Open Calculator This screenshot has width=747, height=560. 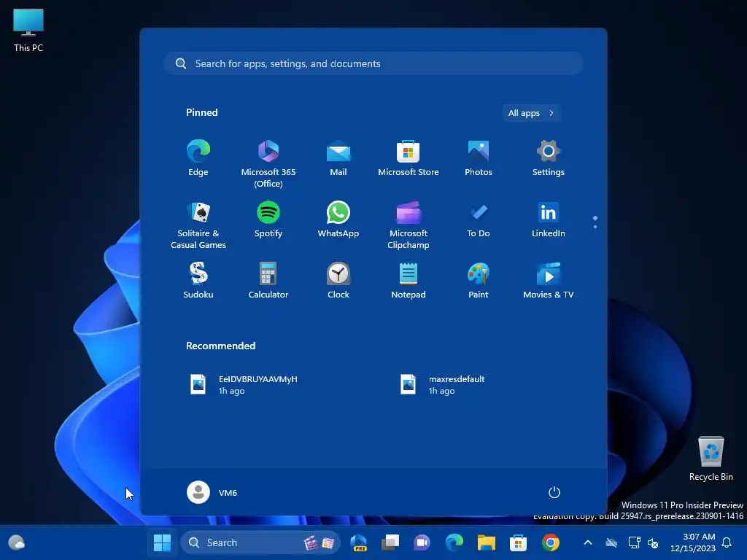pyautogui.click(x=268, y=281)
